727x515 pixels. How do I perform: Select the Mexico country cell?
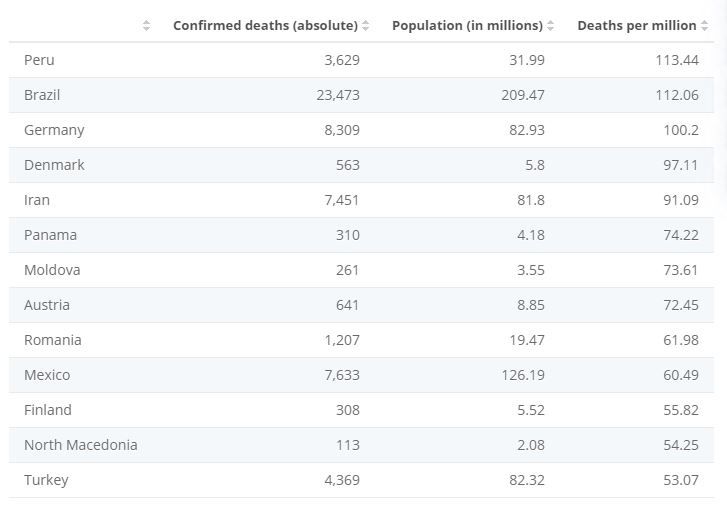pos(47,375)
